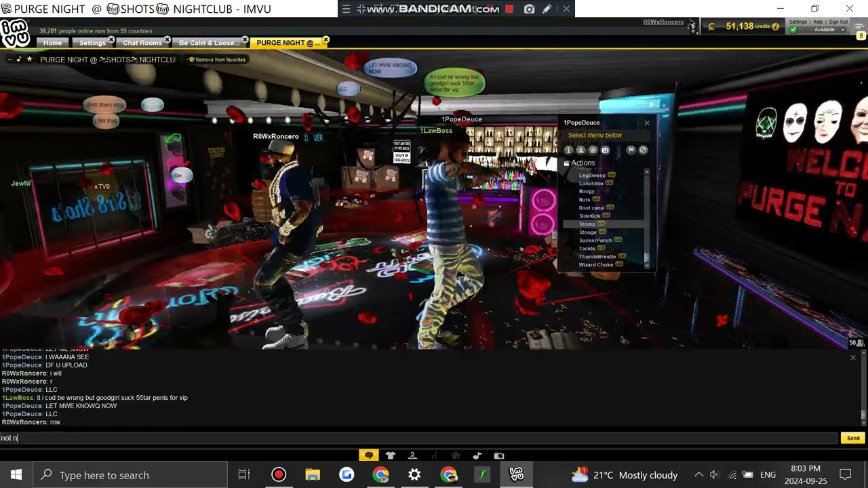Image resolution: width=868 pixels, height=488 pixels.
Task: Select the Wizard Choke action
Action: 596,265
